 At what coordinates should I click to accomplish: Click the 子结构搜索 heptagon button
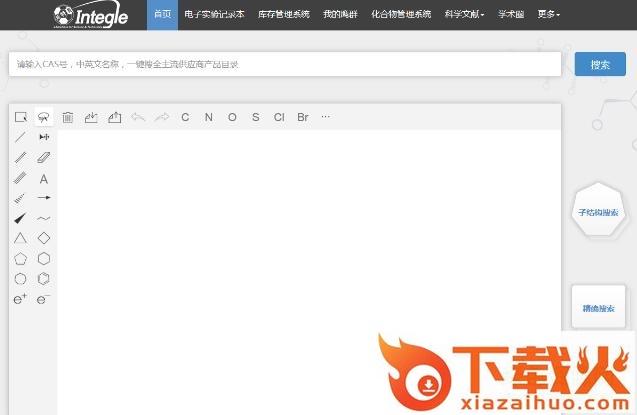598,212
